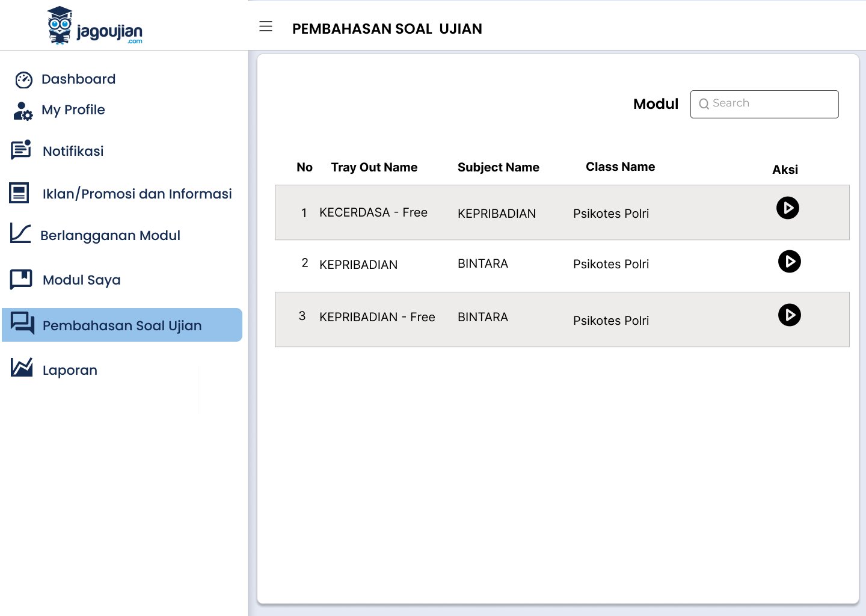The image size is (866, 616).
Task: Click the Modul Saya bookmark icon
Action: tap(21, 279)
